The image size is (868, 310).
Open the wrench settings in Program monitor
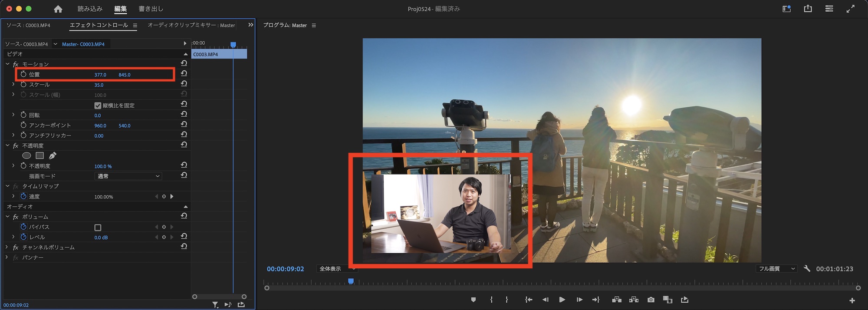(x=807, y=269)
